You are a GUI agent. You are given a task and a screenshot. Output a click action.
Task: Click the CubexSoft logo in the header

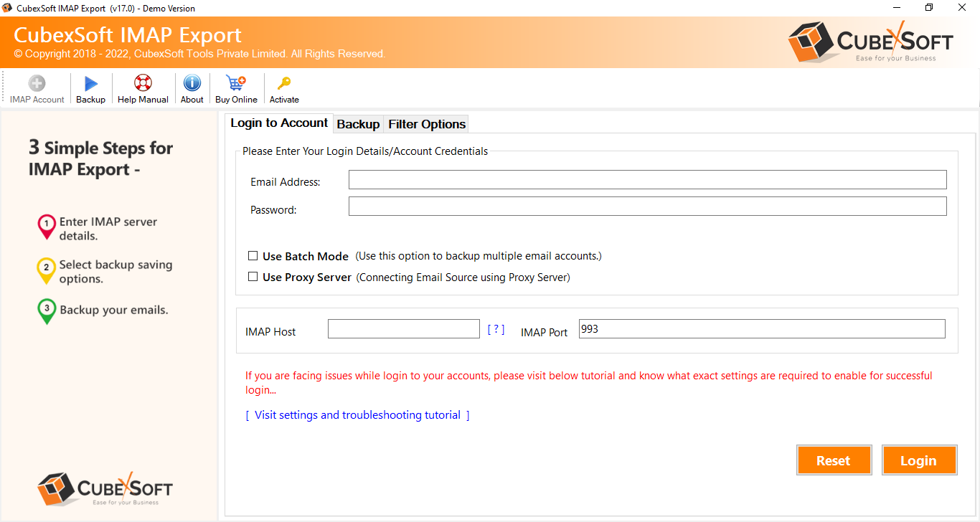[870, 42]
